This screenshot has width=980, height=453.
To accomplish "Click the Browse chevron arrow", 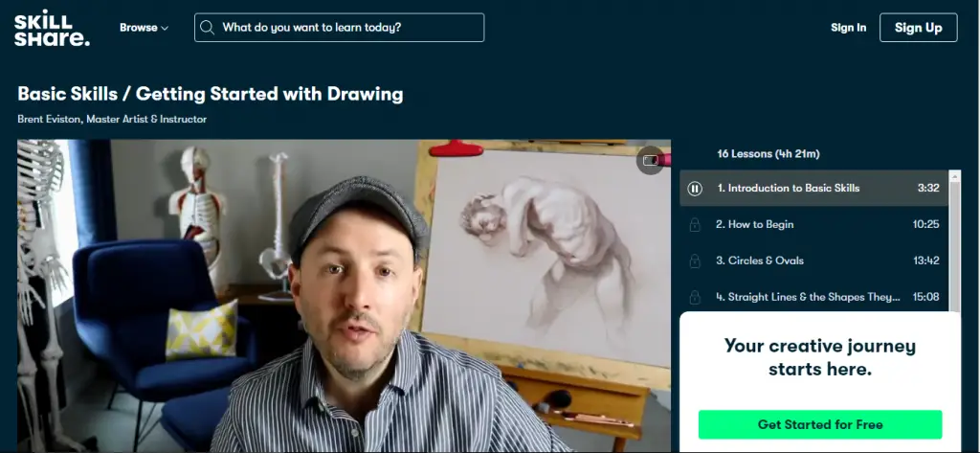I will [165, 29].
